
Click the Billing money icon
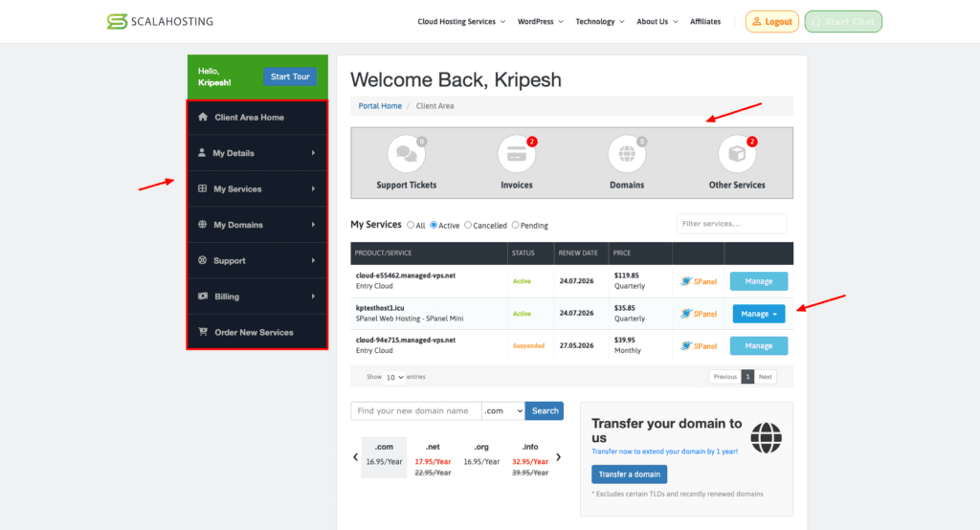point(203,297)
